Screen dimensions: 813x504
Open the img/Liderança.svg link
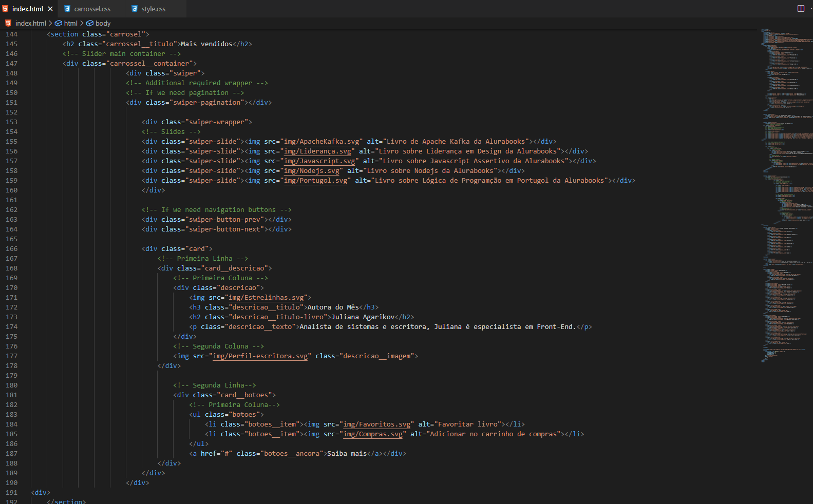coord(317,151)
